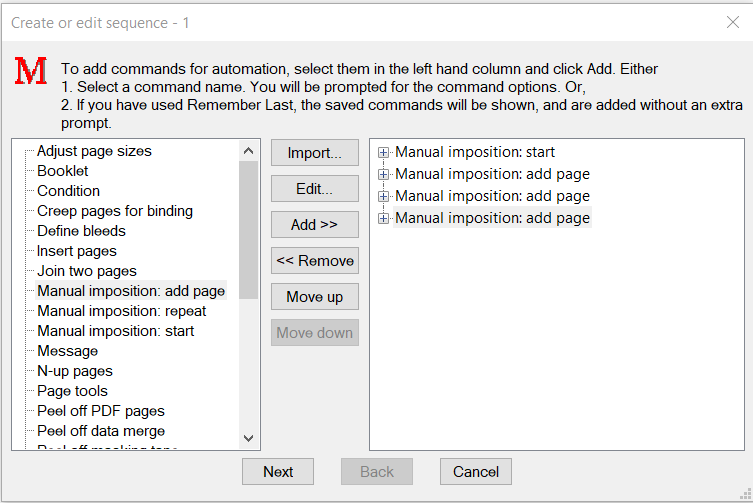The image size is (753, 503).
Task: Select the Booklet command
Action: 62,171
